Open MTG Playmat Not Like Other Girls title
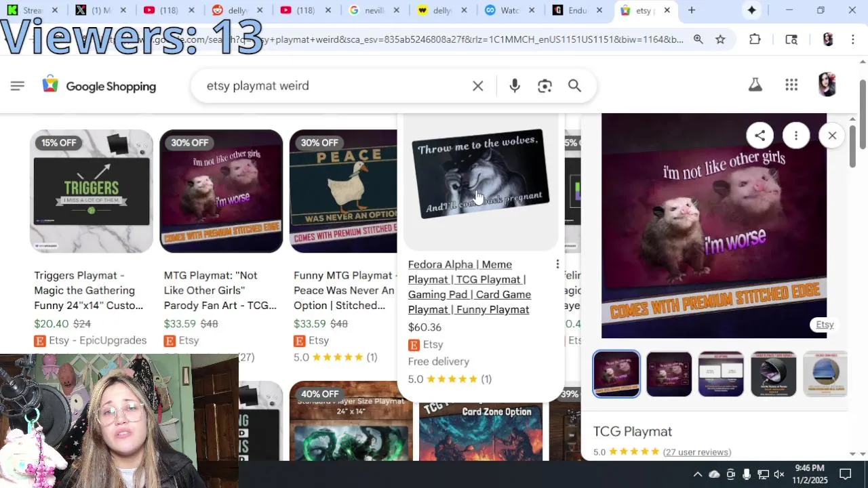The image size is (868, 488). pos(220,290)
